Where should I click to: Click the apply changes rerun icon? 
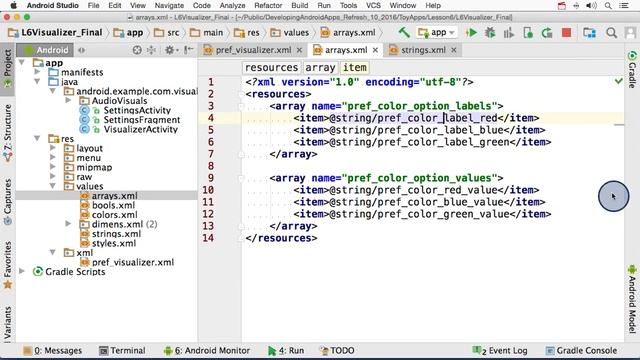(547, 33)
